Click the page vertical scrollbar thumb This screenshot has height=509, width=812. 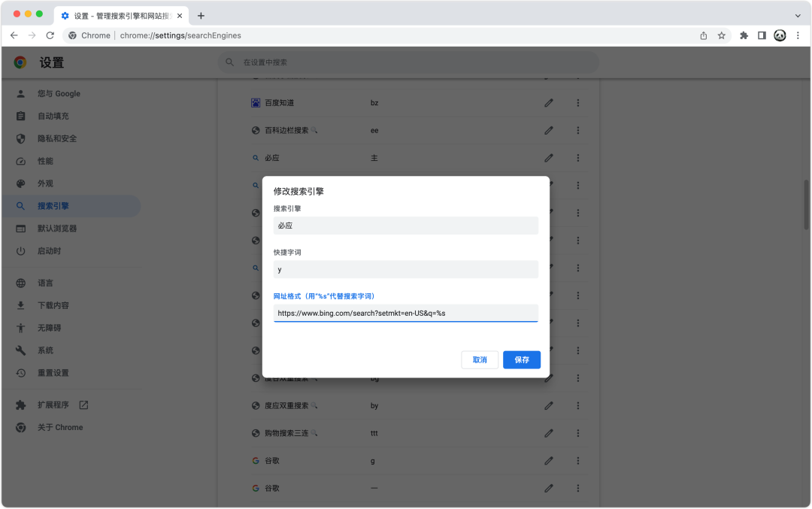806,205
